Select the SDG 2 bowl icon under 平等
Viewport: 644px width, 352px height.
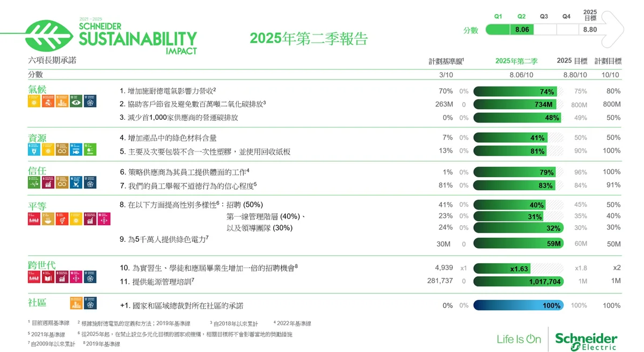pyautogui.click(x=48, y=218)
